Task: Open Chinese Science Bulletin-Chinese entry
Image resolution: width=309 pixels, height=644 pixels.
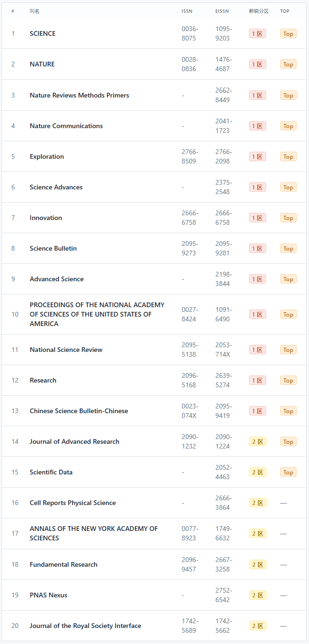Action: 79,411
